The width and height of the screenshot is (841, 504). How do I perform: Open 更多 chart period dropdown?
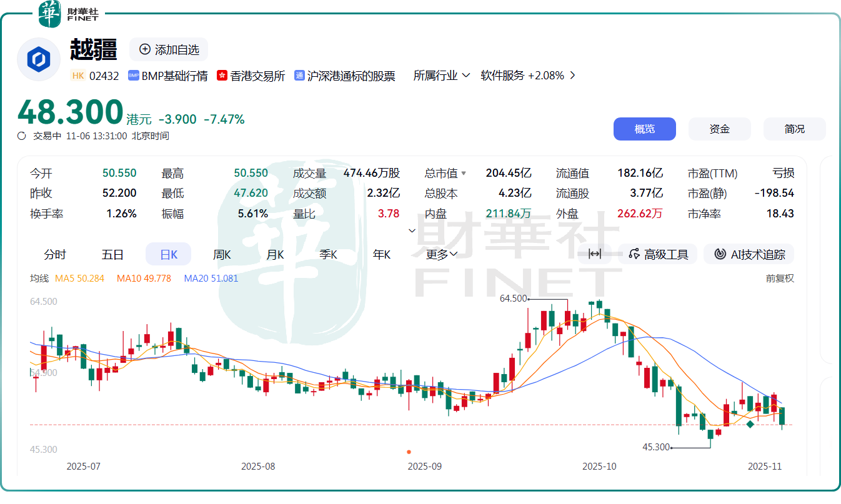point(442,254)
